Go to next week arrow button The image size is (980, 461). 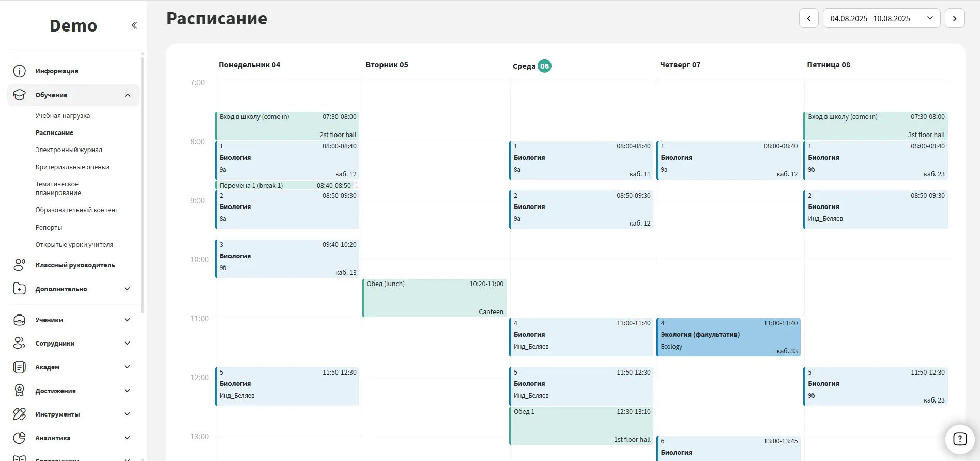(x=954, y=18)
